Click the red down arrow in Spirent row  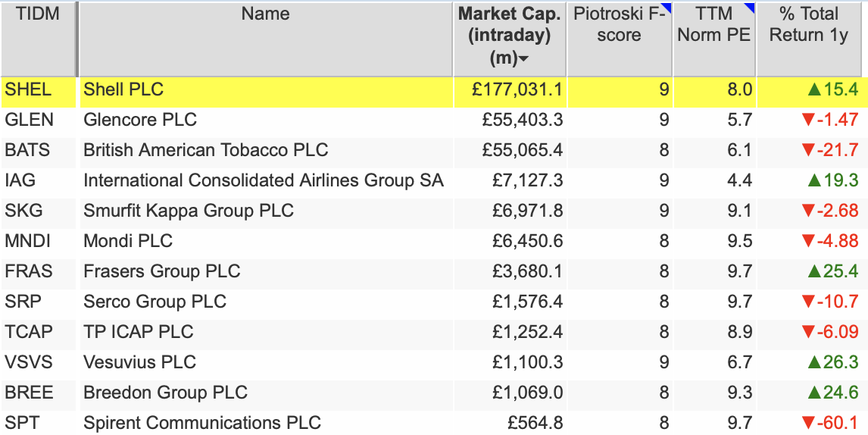pos(807,424)
